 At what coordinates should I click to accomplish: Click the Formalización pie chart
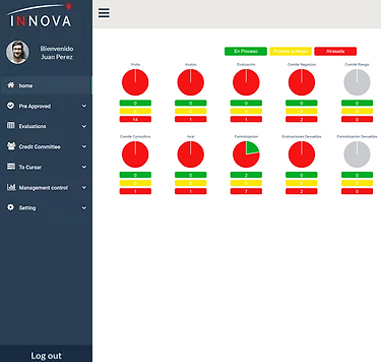[246, 154]
